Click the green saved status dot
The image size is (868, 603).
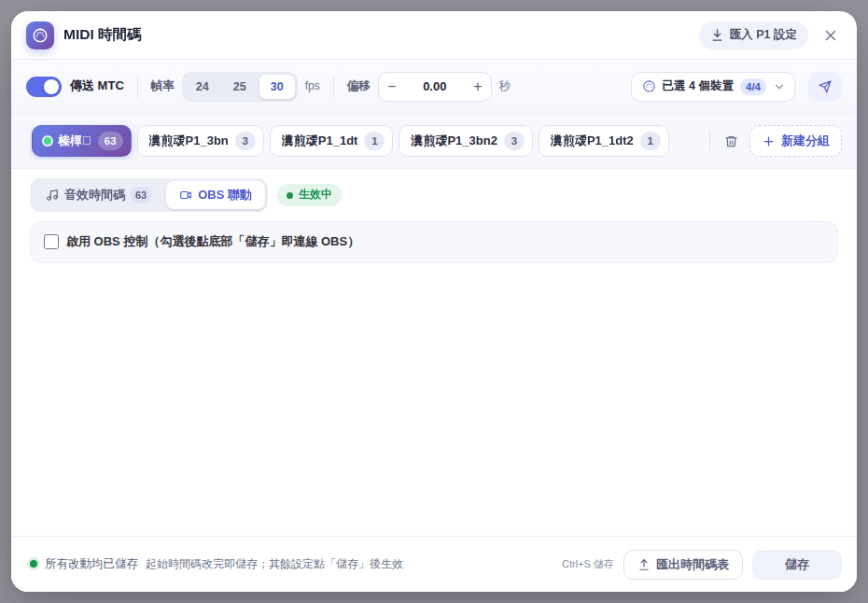[x=34, y=564]
